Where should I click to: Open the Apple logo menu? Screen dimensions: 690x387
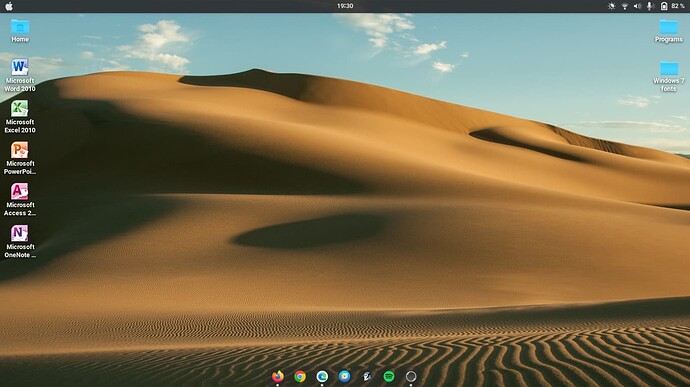9,6
